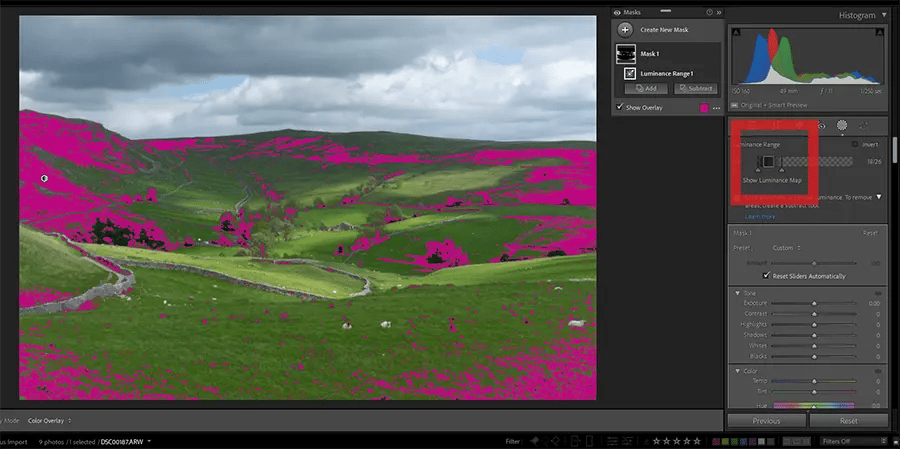Filter by five-star rating
This screenshot has width=900, height=449.
[x=696, y=442]
